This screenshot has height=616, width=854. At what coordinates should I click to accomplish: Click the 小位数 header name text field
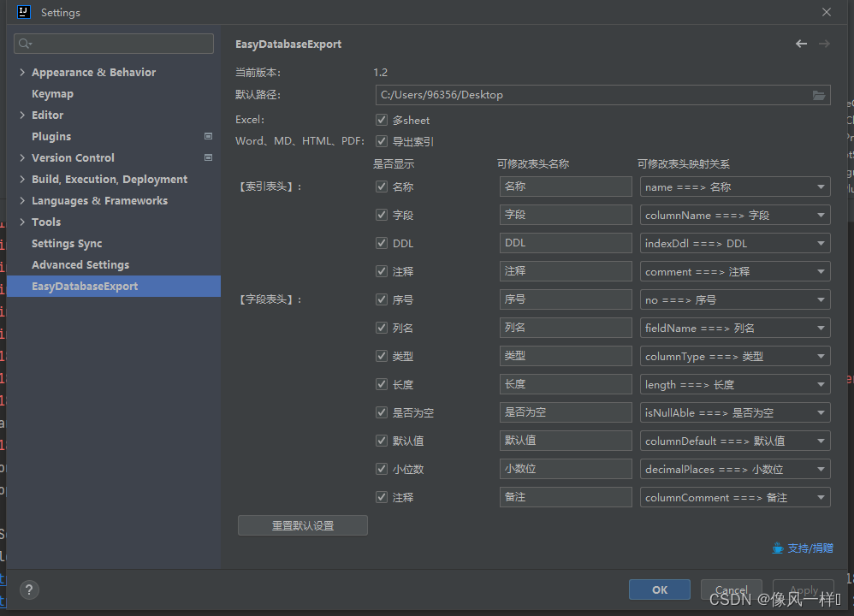pos(566,469)
